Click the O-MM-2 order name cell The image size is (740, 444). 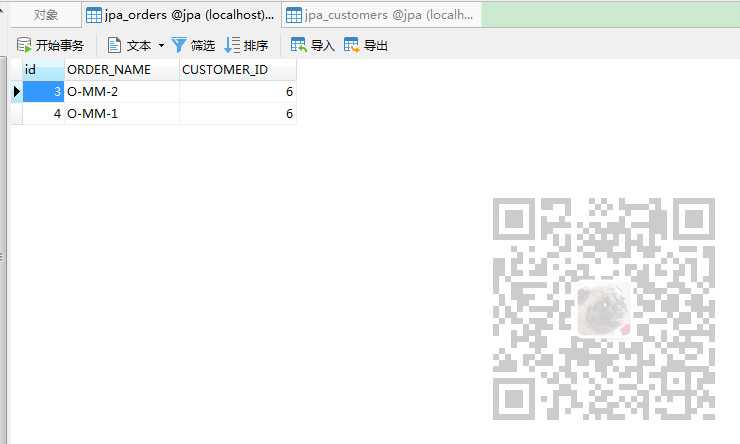[x=122, y=92]
